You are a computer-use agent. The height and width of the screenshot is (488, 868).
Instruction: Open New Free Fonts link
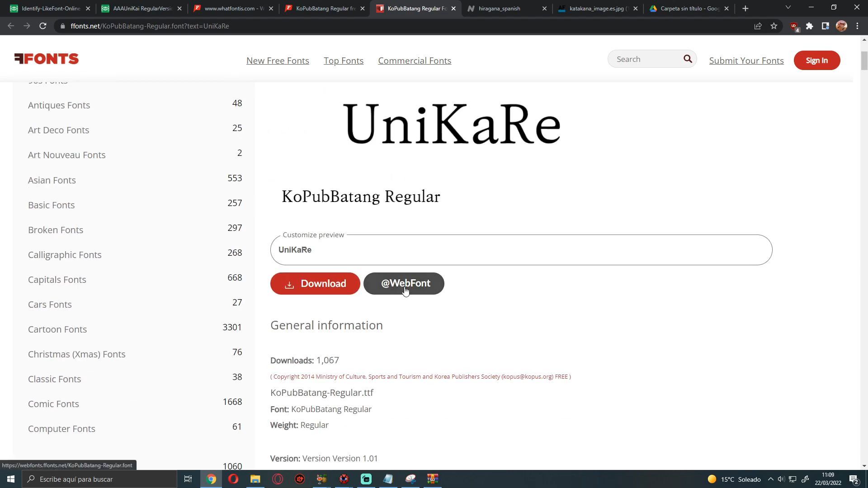[x=278, y=61]
